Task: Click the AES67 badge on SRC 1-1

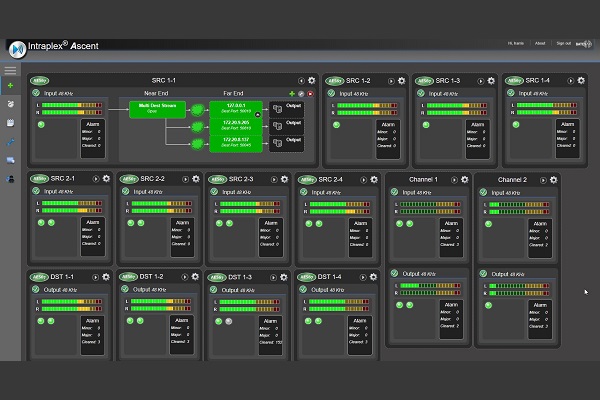Action: click(39, 81)
